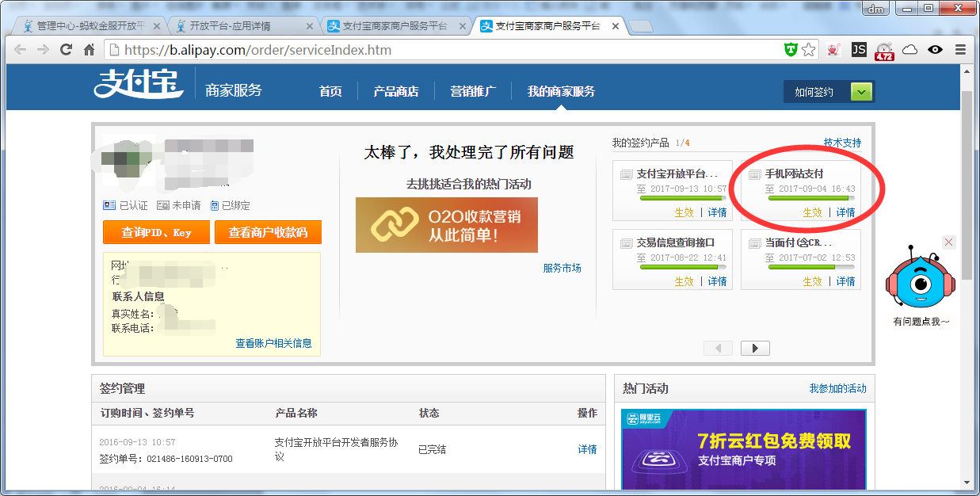Click the O2O收款营销 banner
This screenshot has width=980, height=496.
(x=447, y=225)
